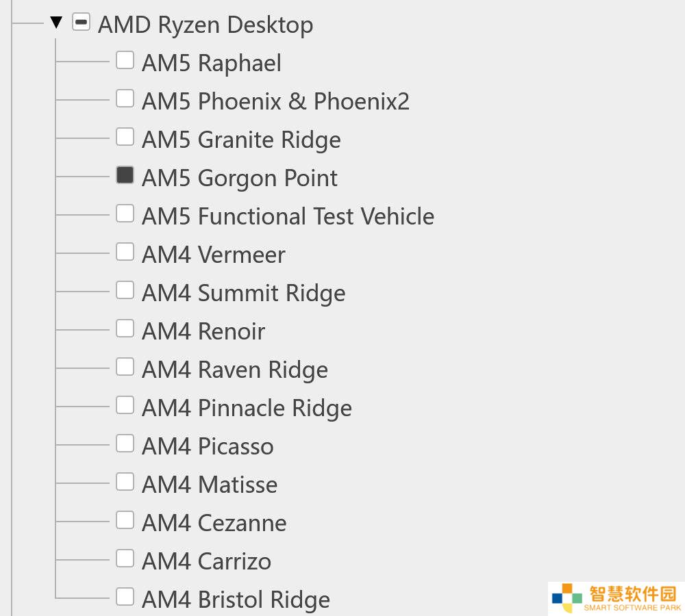The width and height of the screenshot is (685, 616).
Task: Click the AM4 Bristol Ridge label
Action: [x=236, y=600]
